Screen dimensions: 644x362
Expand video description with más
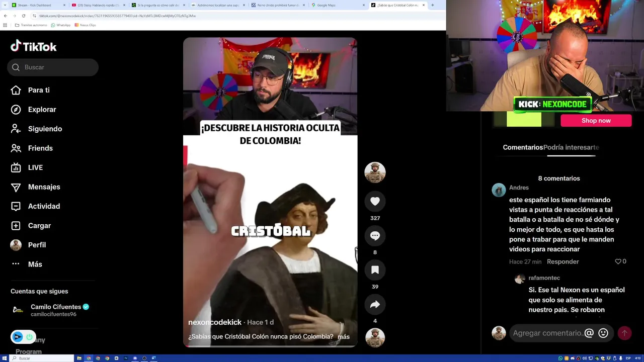[x=344, y=337]
